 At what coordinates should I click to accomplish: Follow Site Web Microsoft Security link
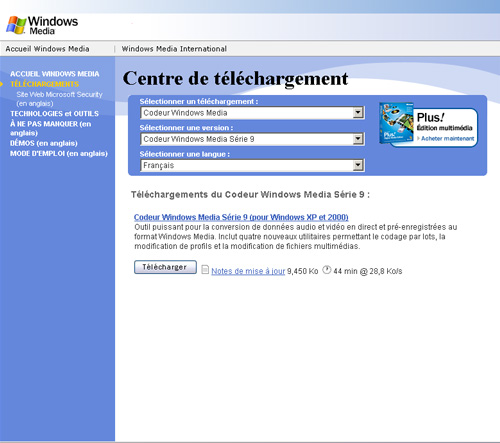[x=59, y=99]
